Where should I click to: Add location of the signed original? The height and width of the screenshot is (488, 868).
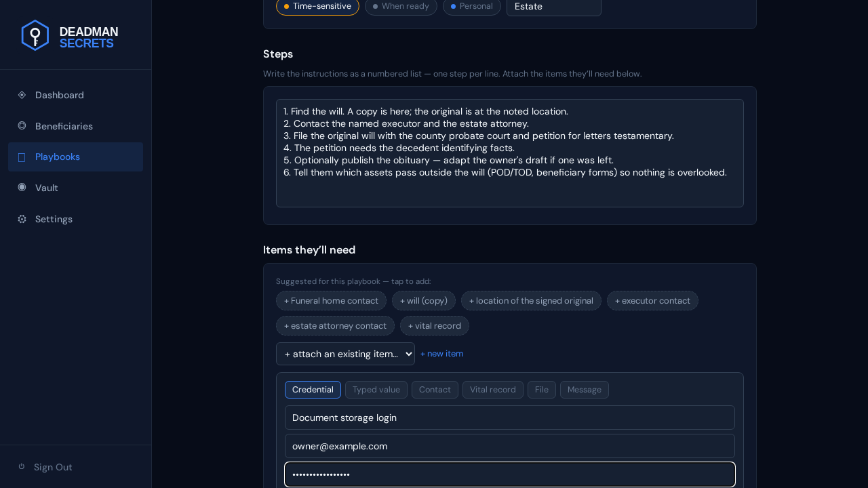(531, 301)
